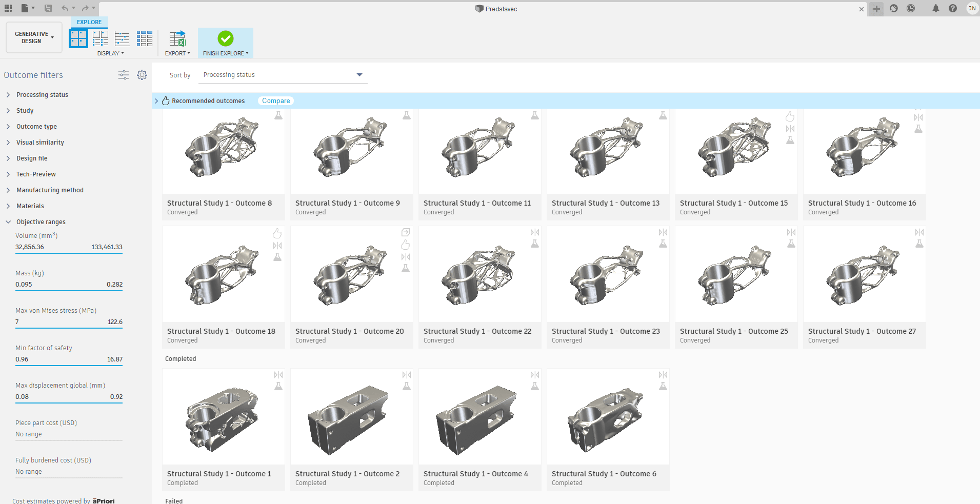Open the Structural Study 1 - Outcome 9 title
The width and height of the screenshot is (980, 504).
point(347,203)
